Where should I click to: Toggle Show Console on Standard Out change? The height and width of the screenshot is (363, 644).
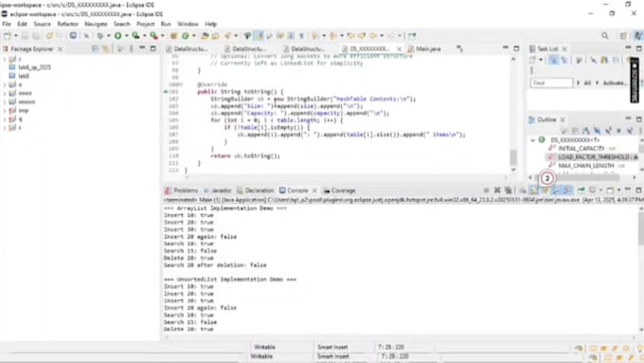pos(556,191)
